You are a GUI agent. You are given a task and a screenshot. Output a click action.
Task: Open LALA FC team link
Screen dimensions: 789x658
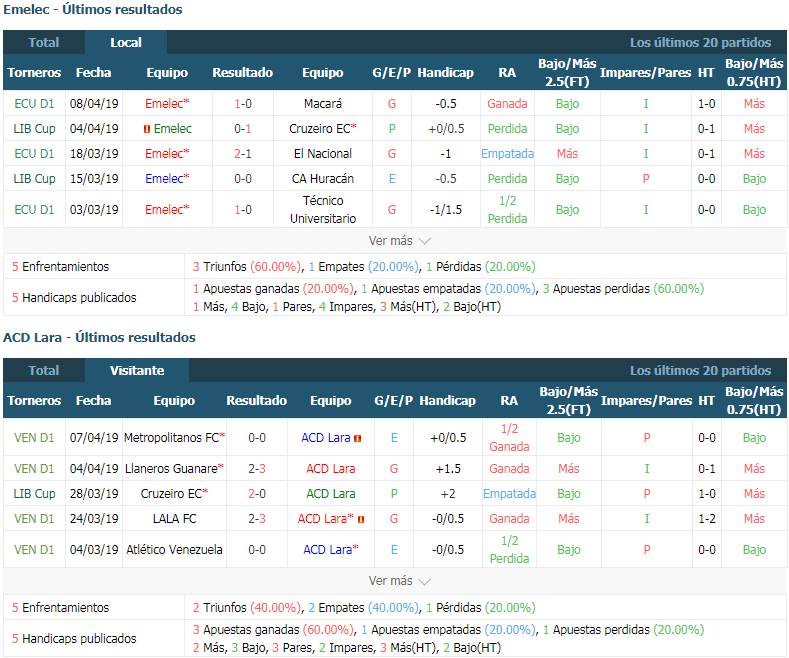[174, 519]
